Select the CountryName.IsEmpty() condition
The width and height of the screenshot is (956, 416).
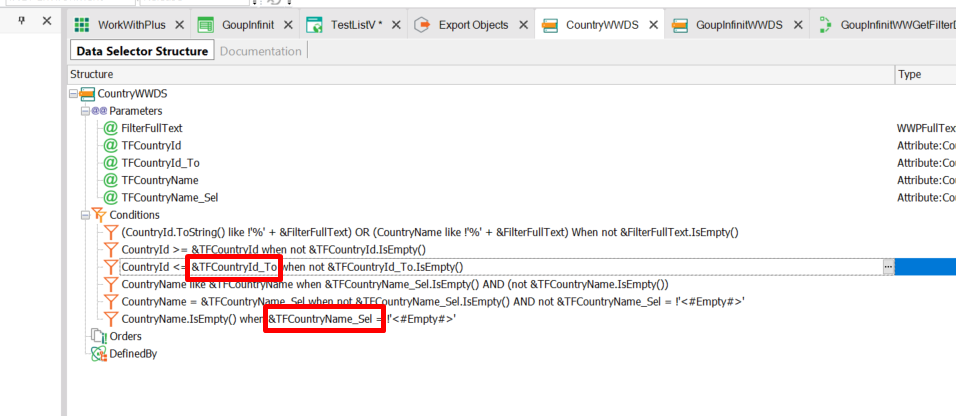coord(289,319)
